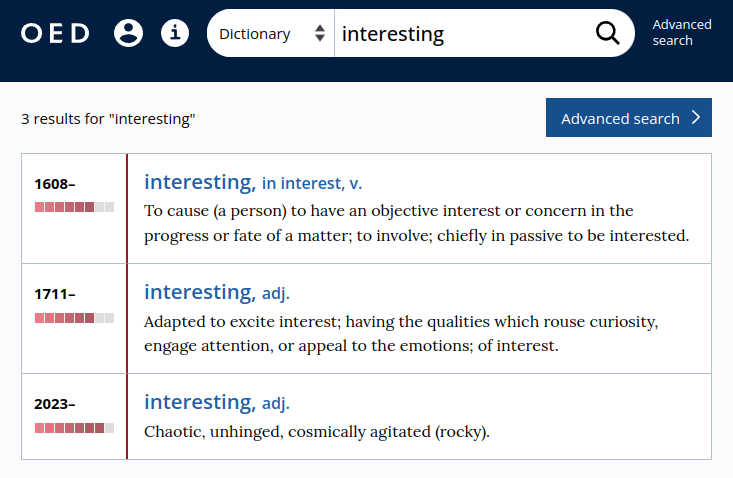Open the 1608 interesting verb entry

click(198, 182)
